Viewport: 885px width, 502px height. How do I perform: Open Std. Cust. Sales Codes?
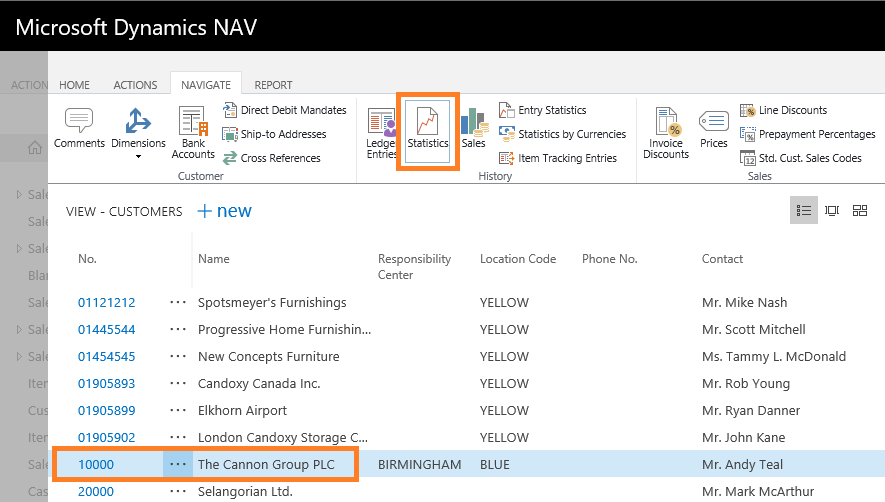pos(801,158)
